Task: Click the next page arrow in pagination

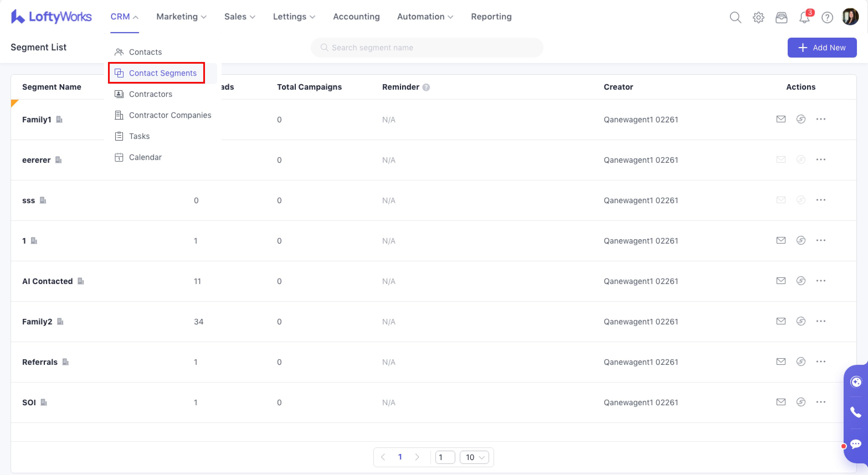Action: [417, 457]
